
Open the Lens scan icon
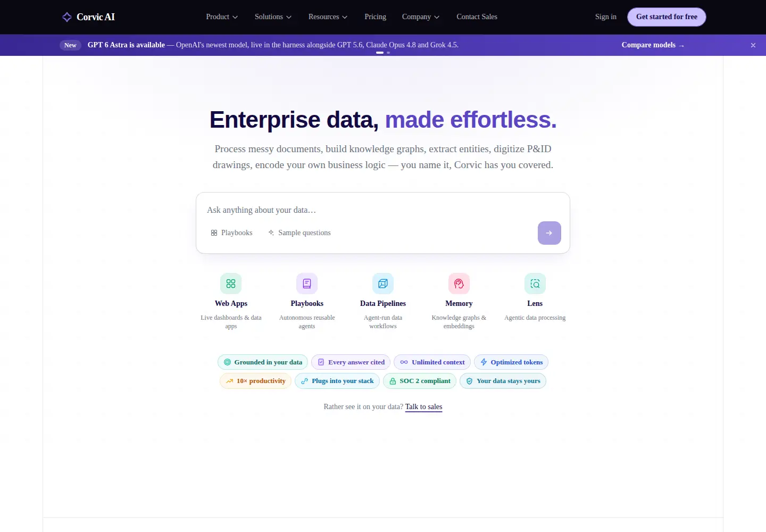(x=535, y=284)
